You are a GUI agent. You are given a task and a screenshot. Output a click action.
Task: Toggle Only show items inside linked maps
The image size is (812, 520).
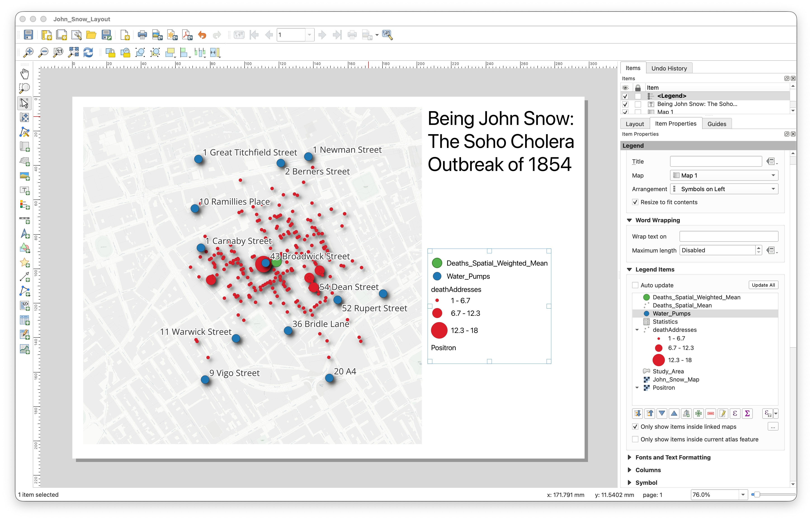(x=635, y=427)
